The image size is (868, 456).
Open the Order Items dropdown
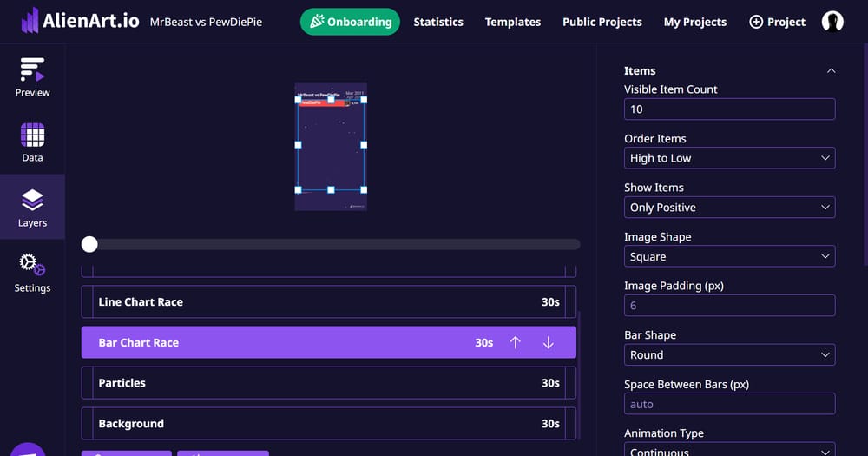tap(729, 158)
